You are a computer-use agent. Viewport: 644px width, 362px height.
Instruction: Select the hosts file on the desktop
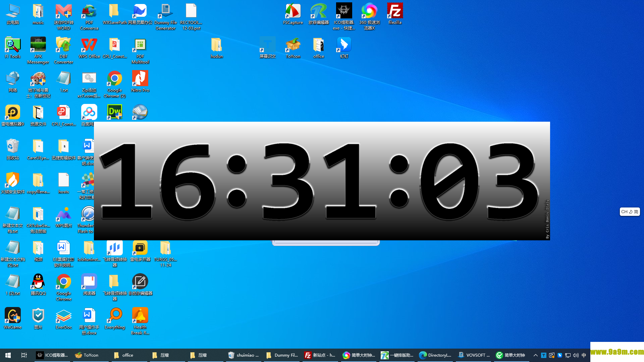click(x=63, y=183)
